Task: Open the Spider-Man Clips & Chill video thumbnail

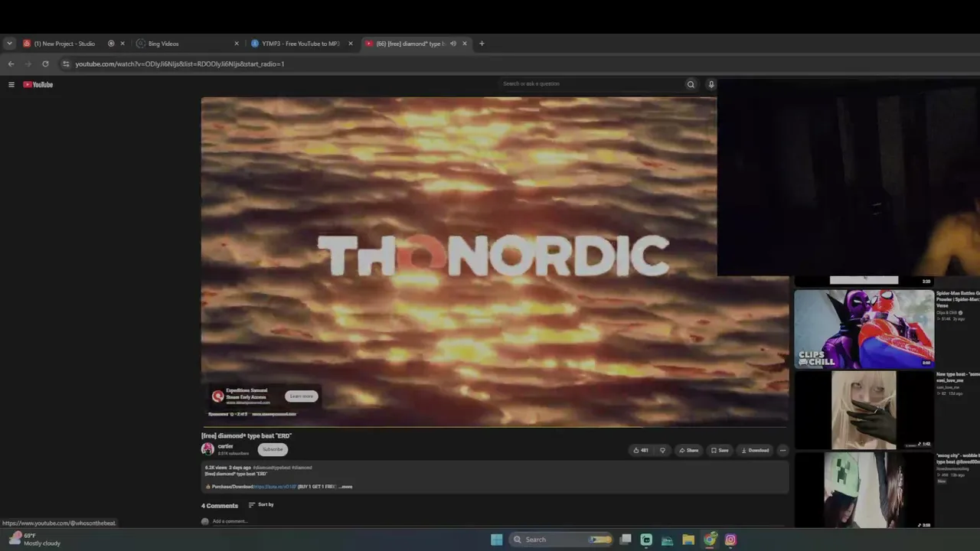Action: coord(864,329)
